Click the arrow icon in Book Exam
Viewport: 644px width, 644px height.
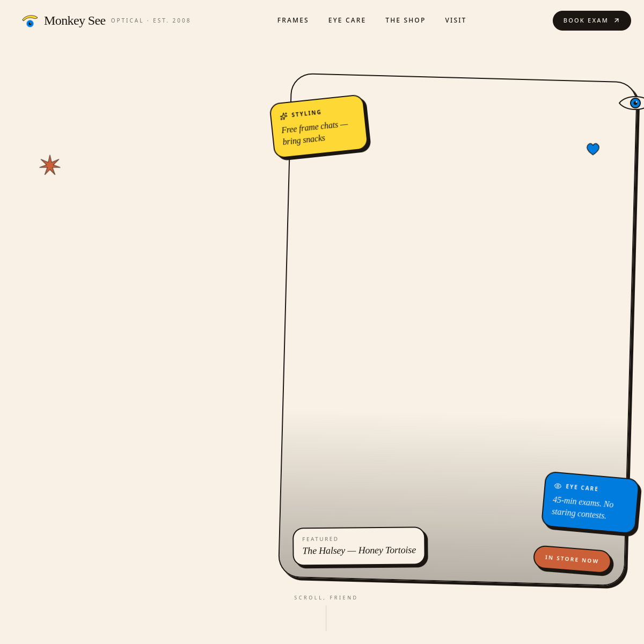pyautogui.click(x=617, y=20)
